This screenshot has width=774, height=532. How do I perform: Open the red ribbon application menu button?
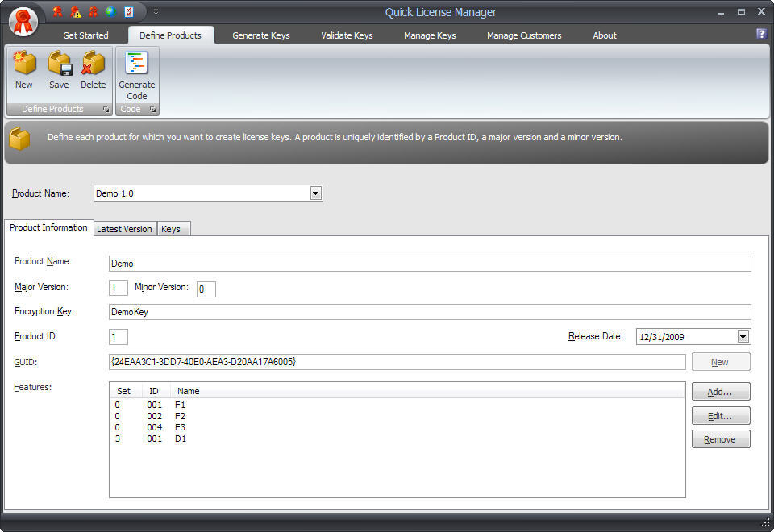23,23
